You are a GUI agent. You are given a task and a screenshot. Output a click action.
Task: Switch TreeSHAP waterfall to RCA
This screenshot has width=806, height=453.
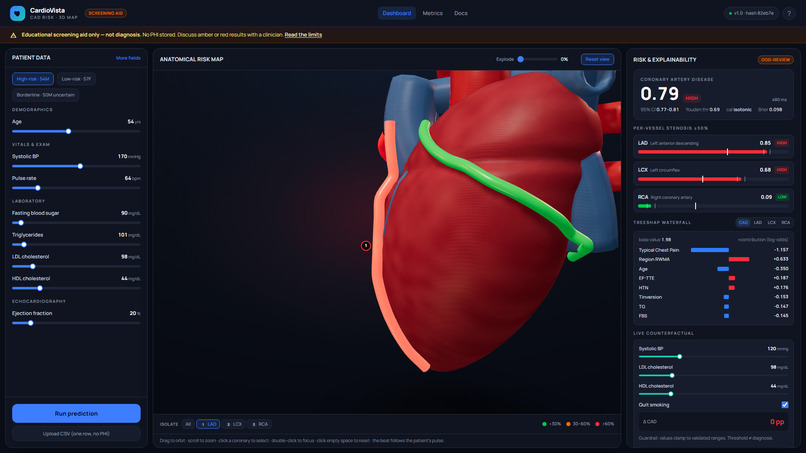(785, 223)
